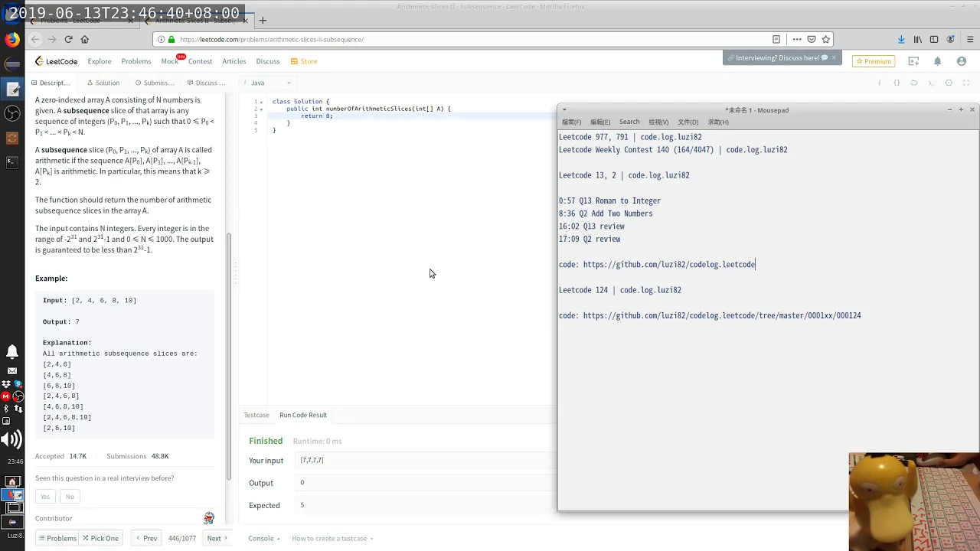Open Dropbox tray icon
Screen dimensions: 980x551
6,384
